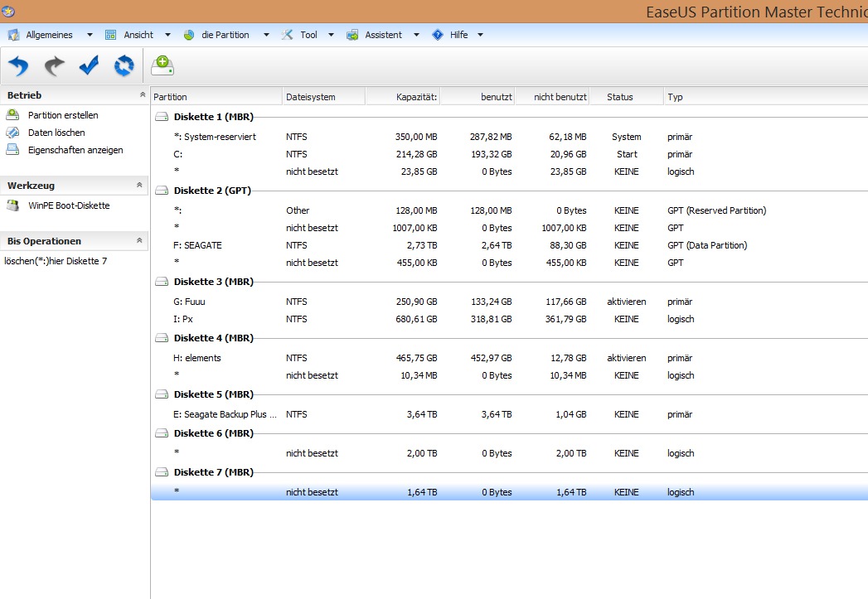Image resolution: width=868 pixels, height=599 pixels.
Task: Select the 2,00 TB unallocated row
Action: point(509,453)
